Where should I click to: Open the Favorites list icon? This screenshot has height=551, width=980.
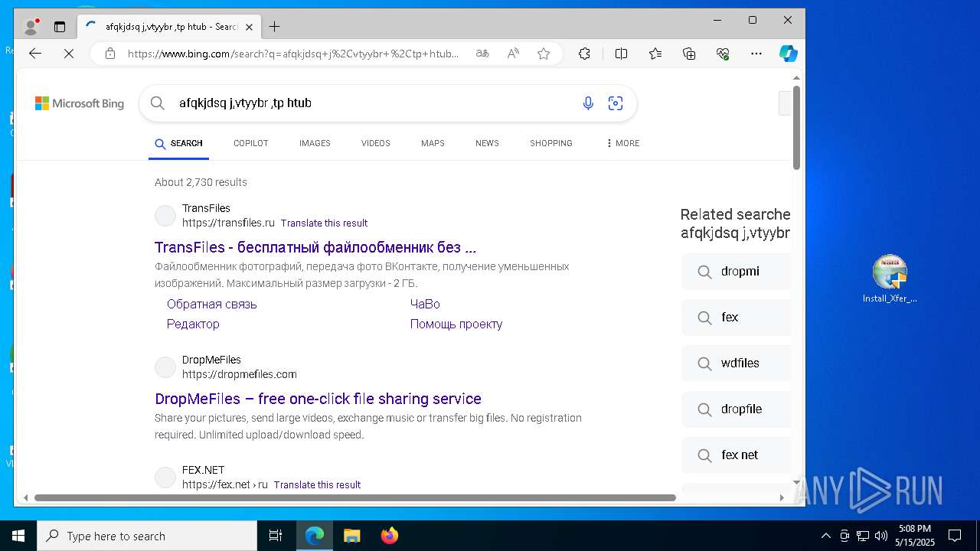655,54
